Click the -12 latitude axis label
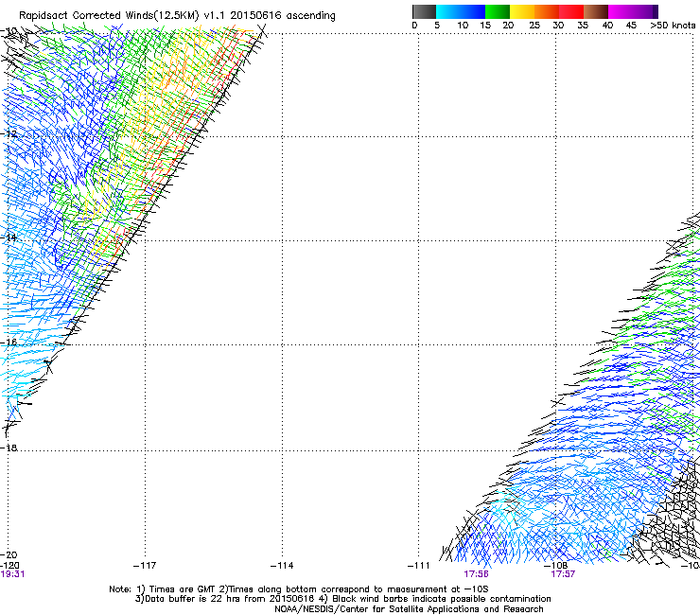Viewport: 700px width, 615px height. [x=9, y=133]
